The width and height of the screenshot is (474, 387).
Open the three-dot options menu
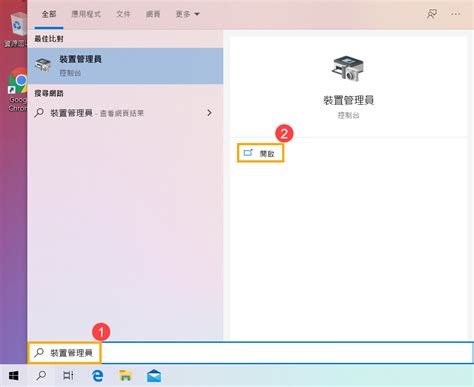coord(455,14)
